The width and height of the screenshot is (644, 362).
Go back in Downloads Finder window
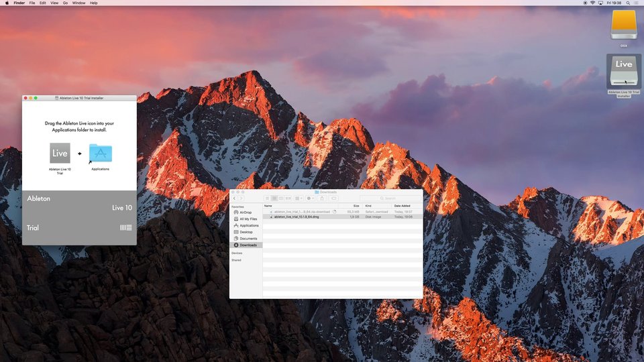(235, 198)
